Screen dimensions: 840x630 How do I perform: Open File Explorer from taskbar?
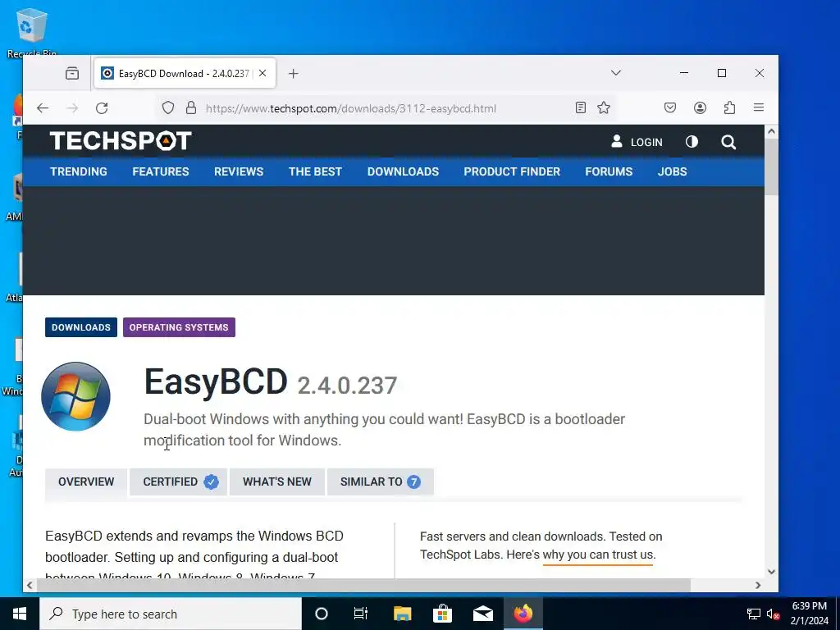coord(402,614)
